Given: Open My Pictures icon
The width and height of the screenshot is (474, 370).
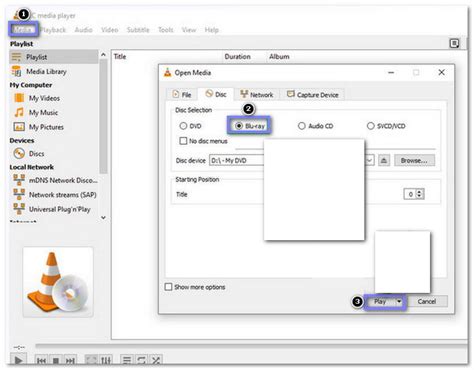Looking at the screenshot, I should click(x=19, y=127).
